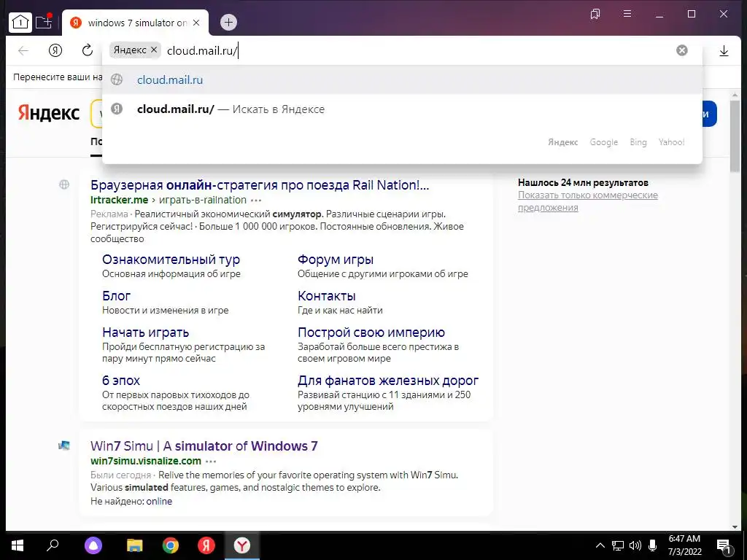
Task: Click the globe icon beside Rail Nation ad
Action: 64,184
